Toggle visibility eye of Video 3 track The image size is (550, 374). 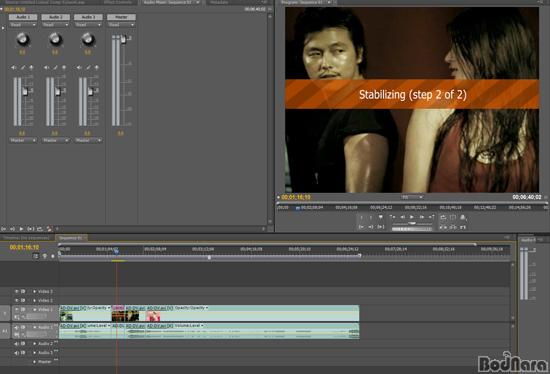[x=16, y=291]
